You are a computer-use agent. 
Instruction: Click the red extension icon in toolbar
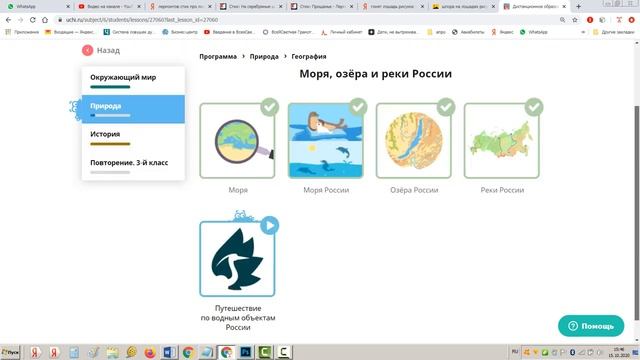[x=590, y=20]
